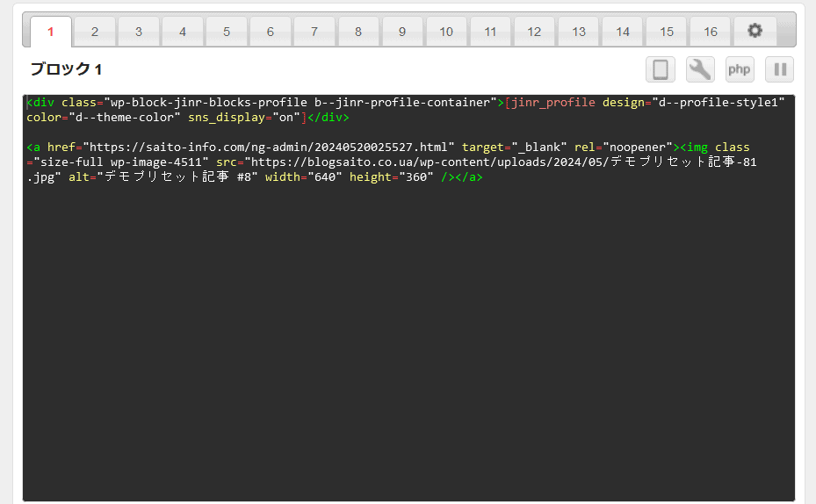816x504 pixels.
Task: Go to block tab 6
Action: 271,32
